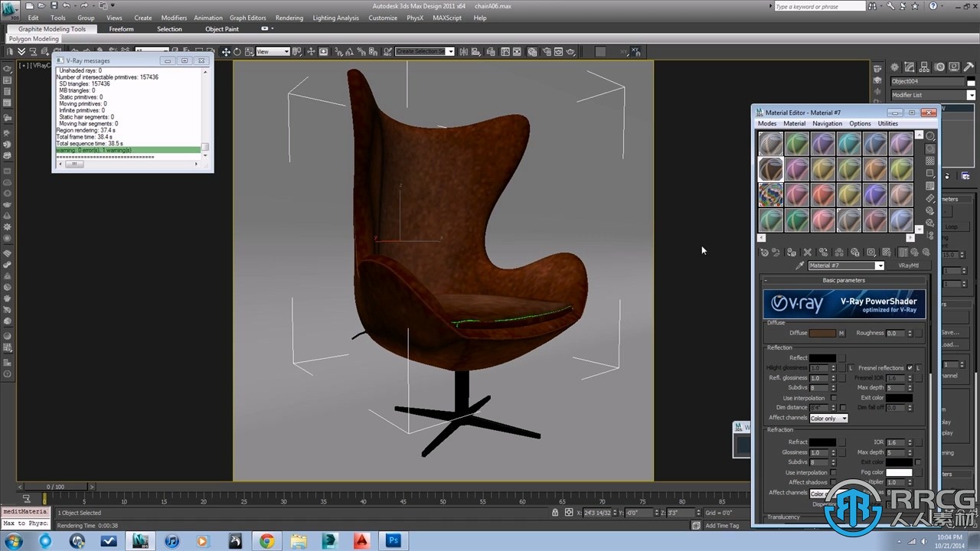980x551 pixels.
Task: Open Material Editor Utilities menu
Action: point(888,123)
